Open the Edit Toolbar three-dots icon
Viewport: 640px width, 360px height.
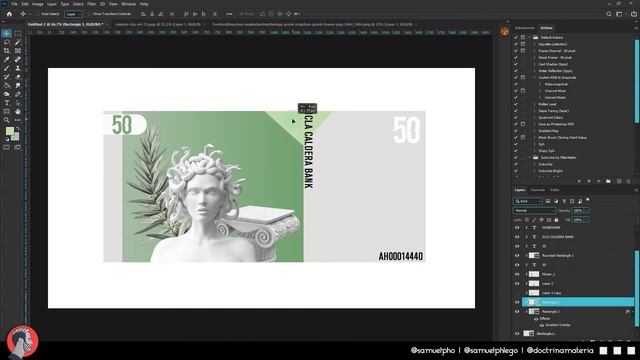click(18, 120)
